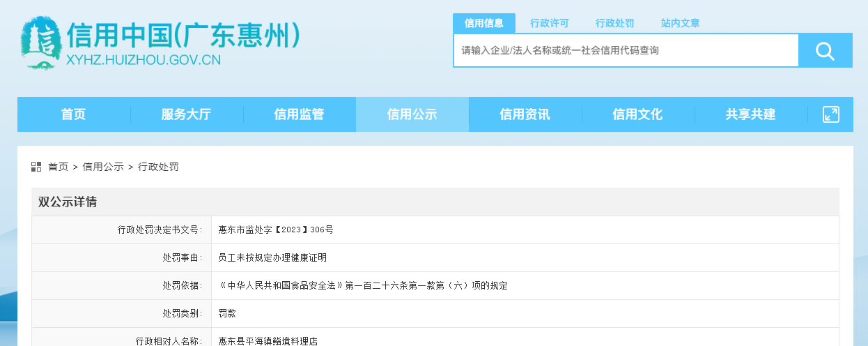
Task: Select the 行政许可 search tab
Action: pyautogui.click(x=550, y=23)
